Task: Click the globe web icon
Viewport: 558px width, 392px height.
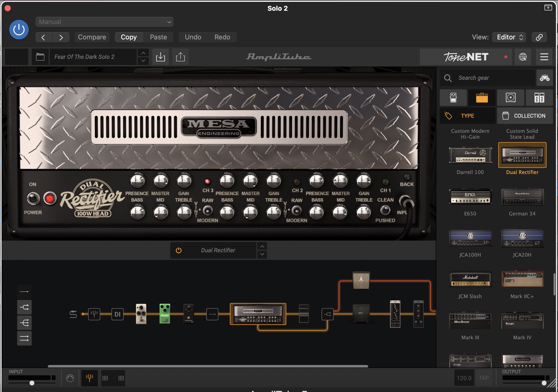Action: click(x=523, y=57)
